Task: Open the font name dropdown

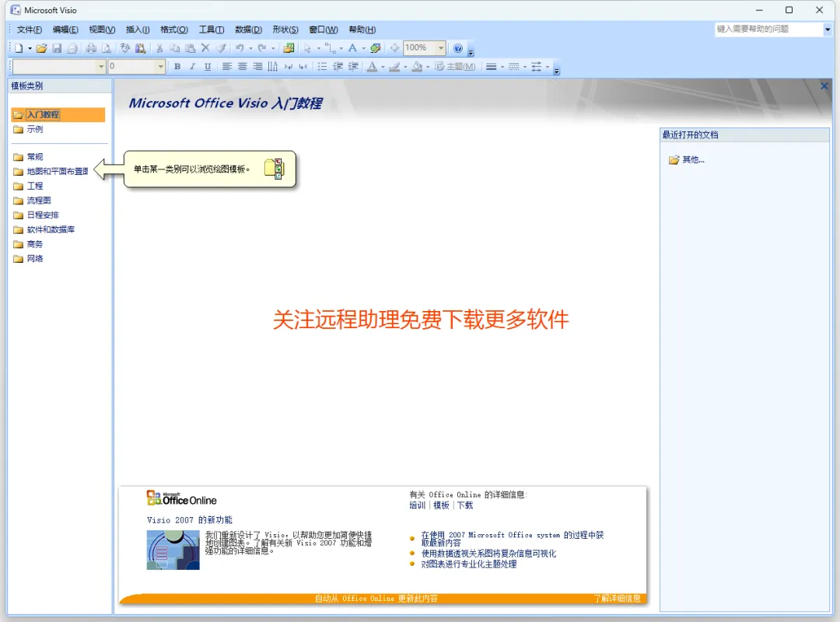Action: tap(101, 66)
